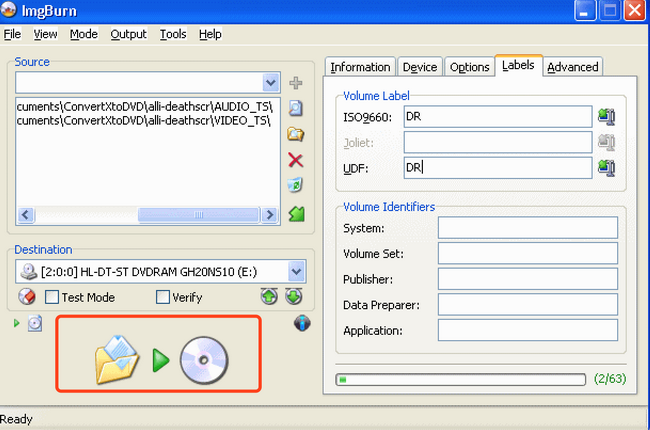Click the blue information globe icon
The height and width of the screenshot is (430, 650).
[x=302, y=323]
